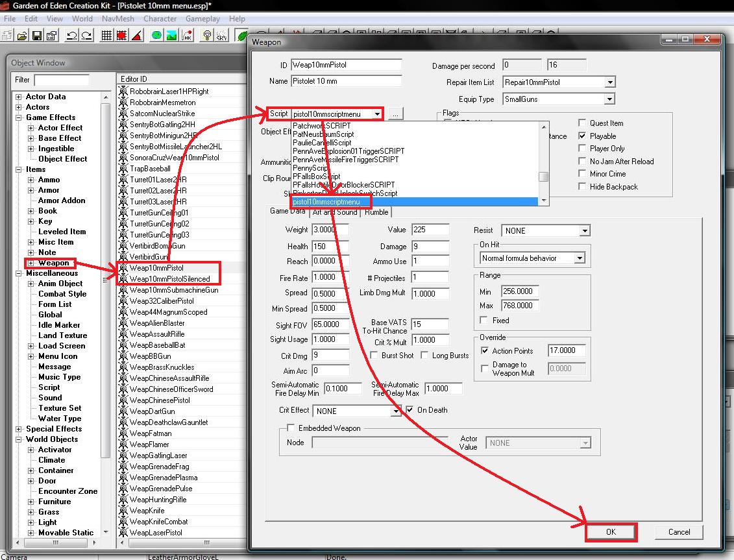The height and width of the screenshot is (560, 734).
Task: Expand the Actor Data tree node
Action: point(19,97)
